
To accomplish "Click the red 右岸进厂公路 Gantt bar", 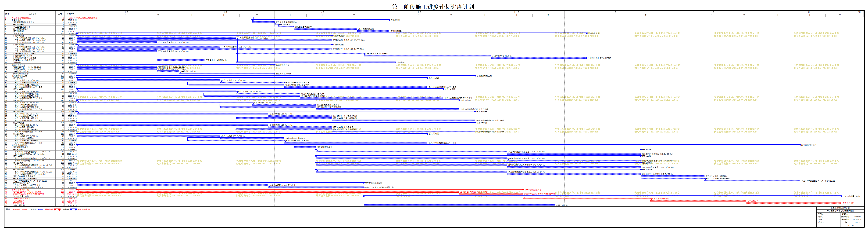I will pos(793,203).
